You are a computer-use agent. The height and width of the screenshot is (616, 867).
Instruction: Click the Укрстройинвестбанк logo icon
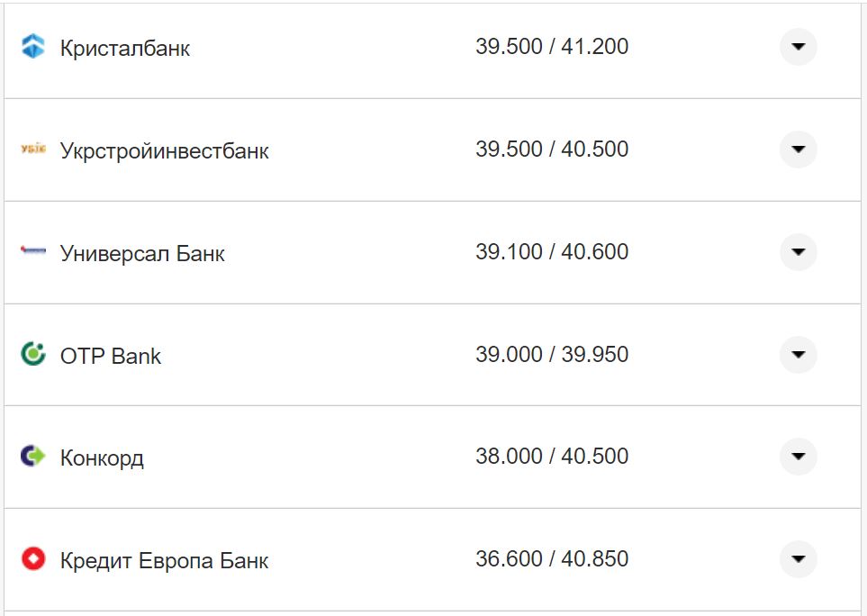[32, 149]
